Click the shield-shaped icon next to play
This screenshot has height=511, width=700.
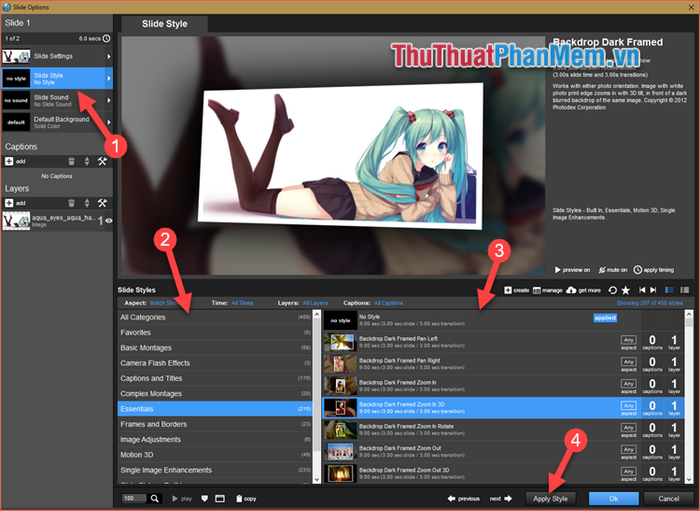click(204, 499)
